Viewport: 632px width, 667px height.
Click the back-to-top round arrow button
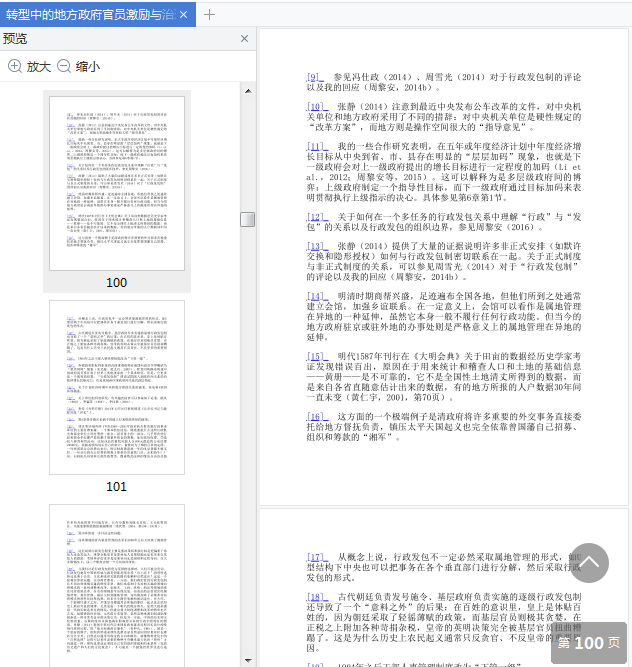589,563
